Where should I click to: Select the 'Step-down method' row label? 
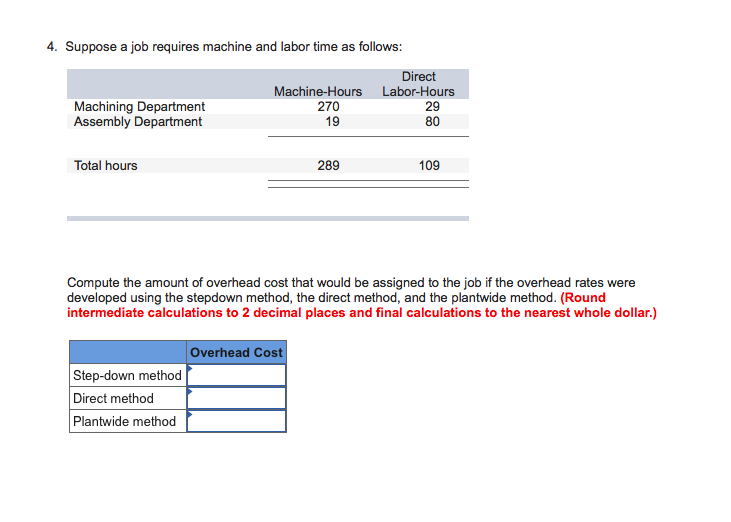127,375
